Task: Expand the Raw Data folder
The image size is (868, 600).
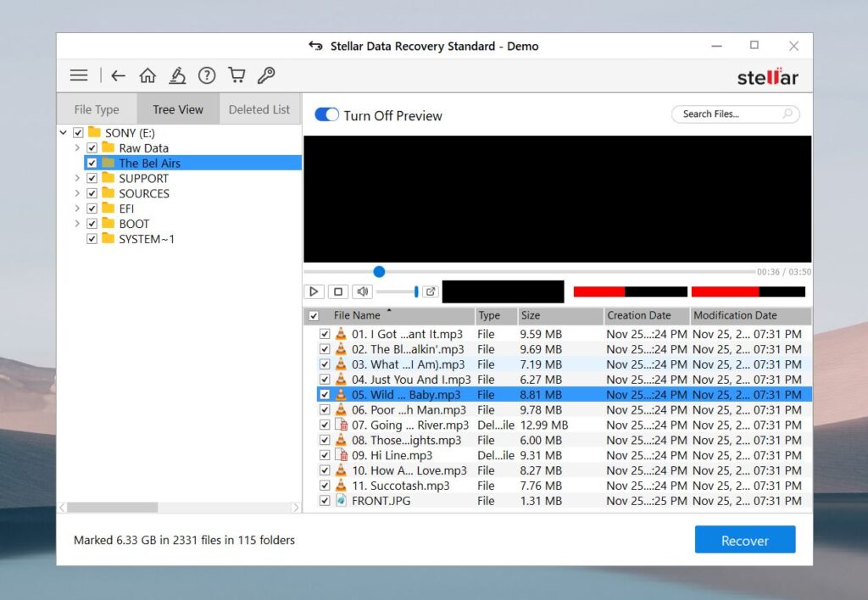Action: click(x=77, y=147)
